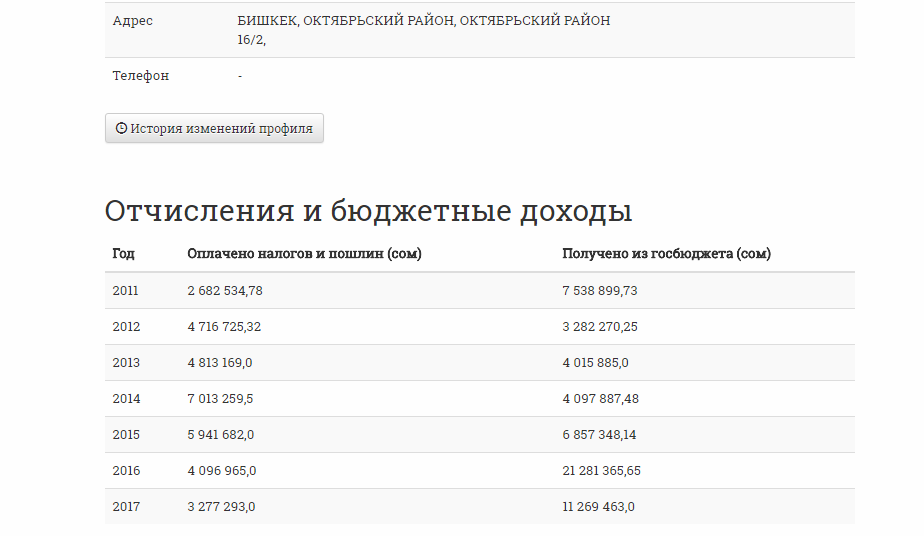Image resolution: width=924 pixels, height=536 pixels.
Task: Click the Телефон label
Action: click(x=141, y=76)
